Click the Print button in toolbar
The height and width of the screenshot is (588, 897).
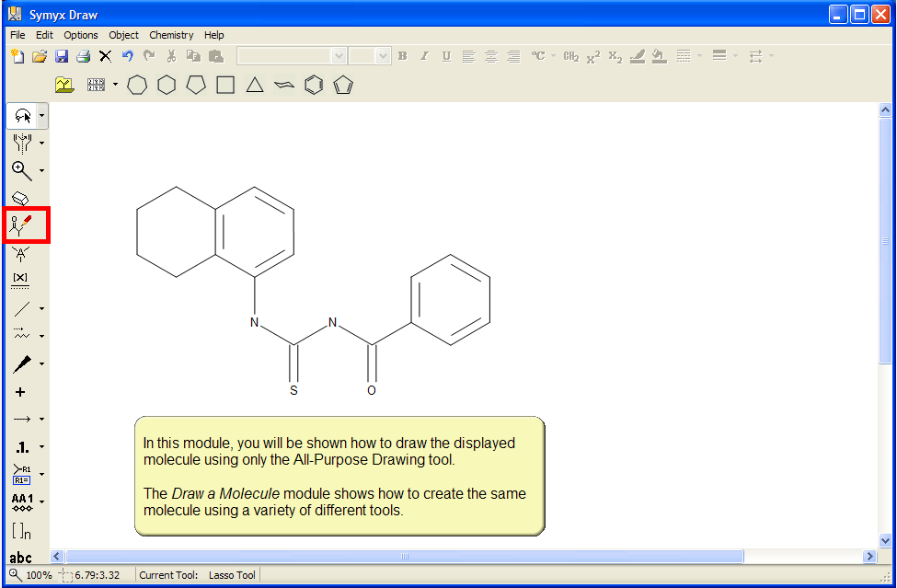[83, 56]
